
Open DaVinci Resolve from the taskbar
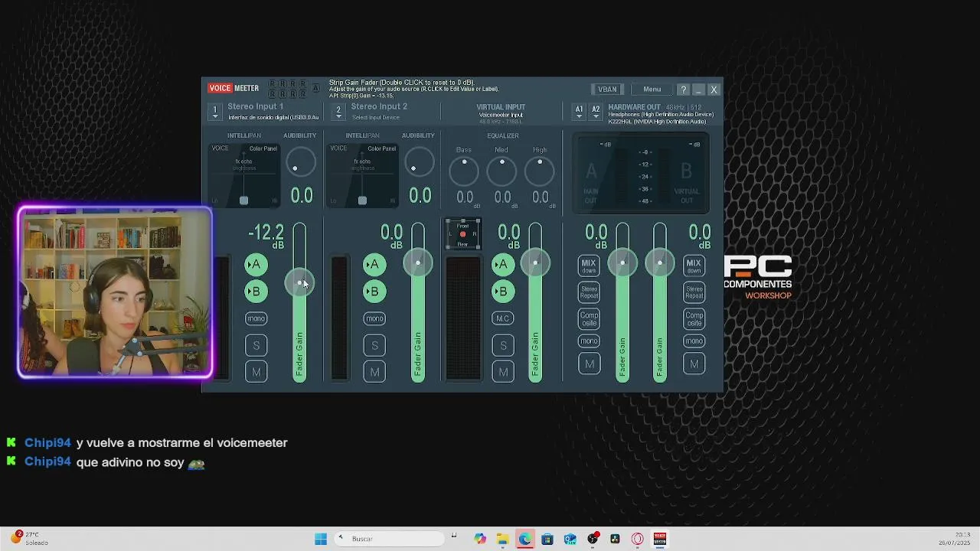[x=615, y=539]
